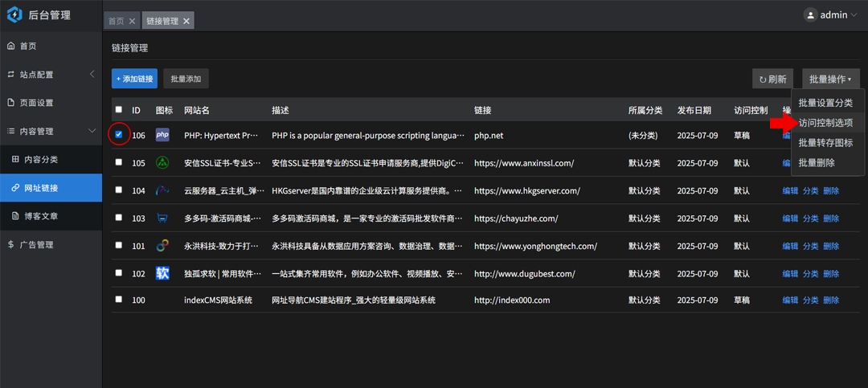Click the 多多码 shopping cart icon
The height and width of the screenshot is (388, 868).
tap(162, 219)
